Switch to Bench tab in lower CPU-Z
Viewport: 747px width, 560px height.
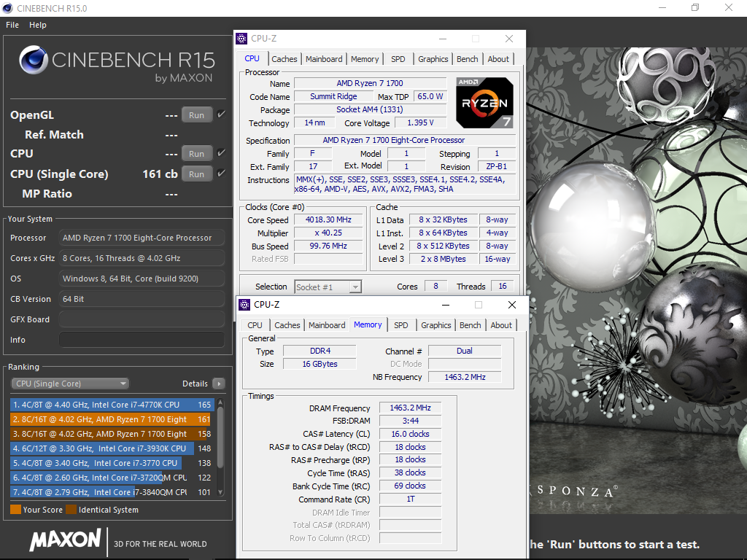(x=471, y=325)
